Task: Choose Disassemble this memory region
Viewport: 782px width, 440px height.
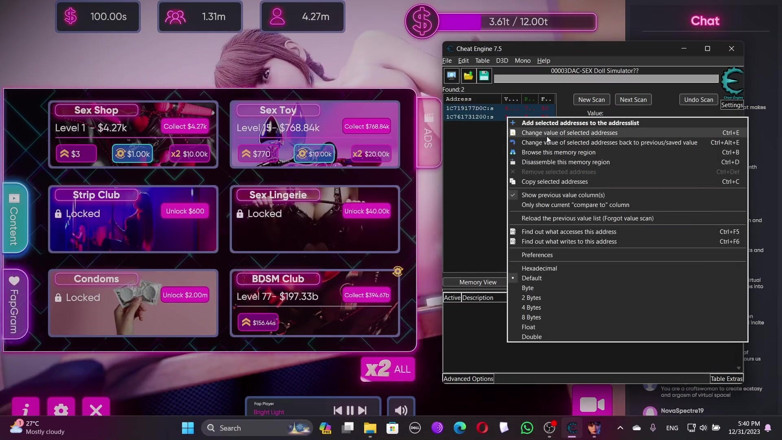Action: point(627,162)
